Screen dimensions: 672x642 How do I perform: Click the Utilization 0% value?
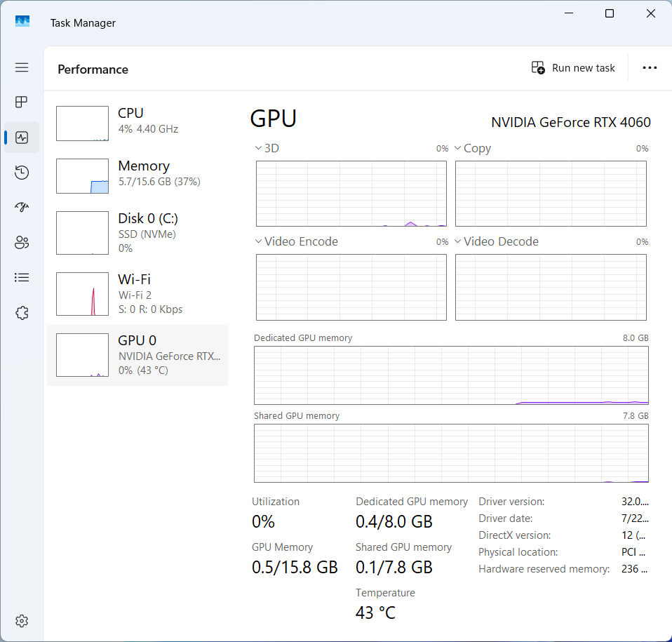[x=263, y=521]
